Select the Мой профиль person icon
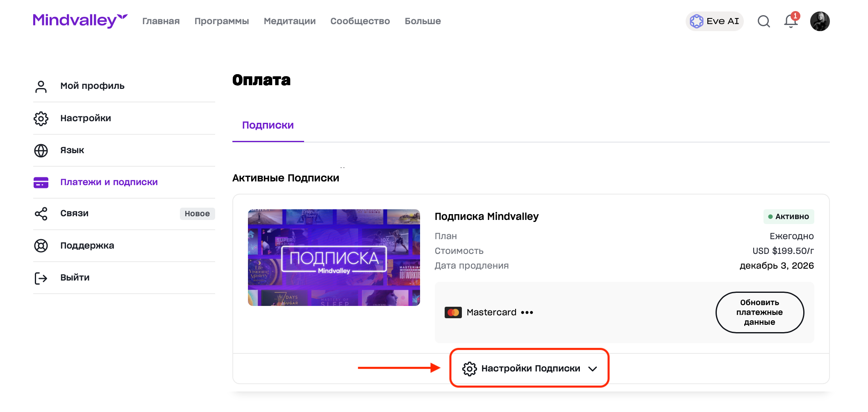Viewport: 868px width, 412px height. pyautogui.click(x=41, y=86)
